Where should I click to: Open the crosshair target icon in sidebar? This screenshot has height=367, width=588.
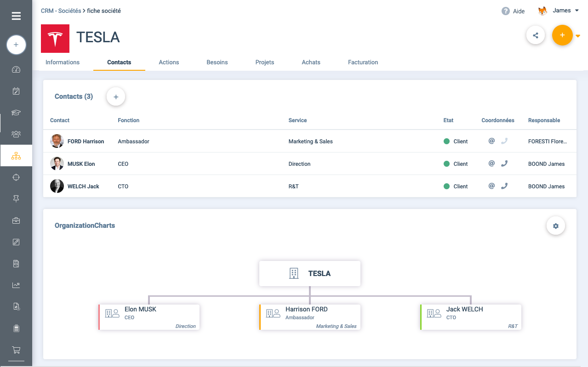click(16, 177)
